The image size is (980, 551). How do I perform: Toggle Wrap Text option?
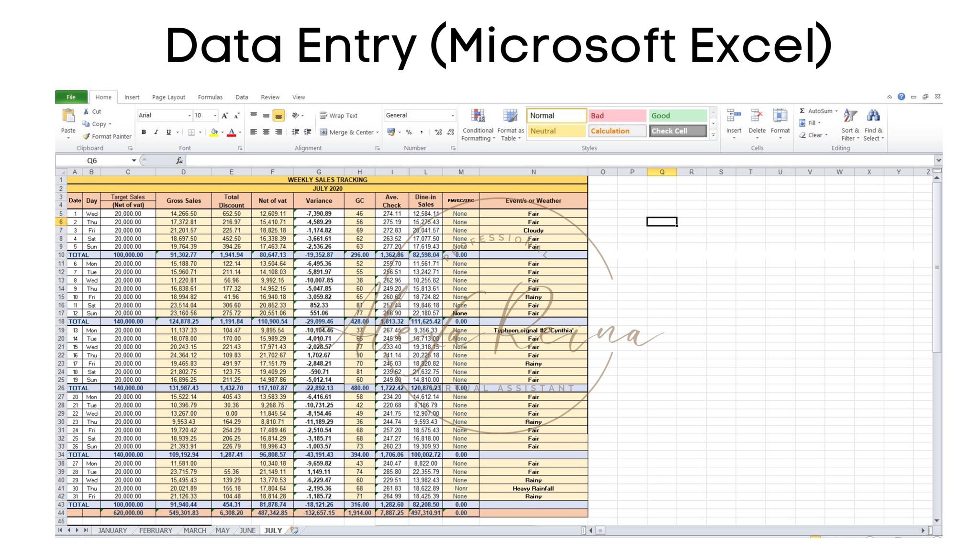(x=338, y=116)
